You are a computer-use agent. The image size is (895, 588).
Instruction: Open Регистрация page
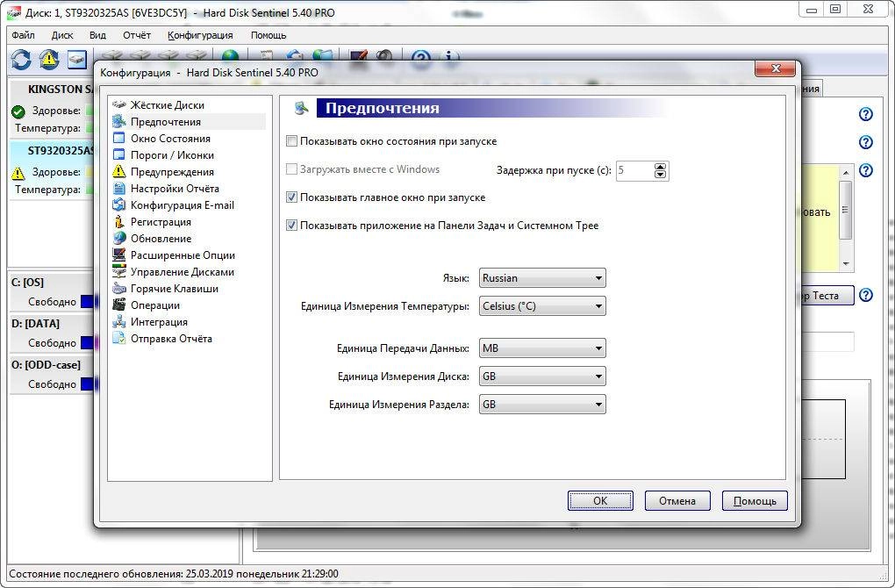tap(161, 221)
